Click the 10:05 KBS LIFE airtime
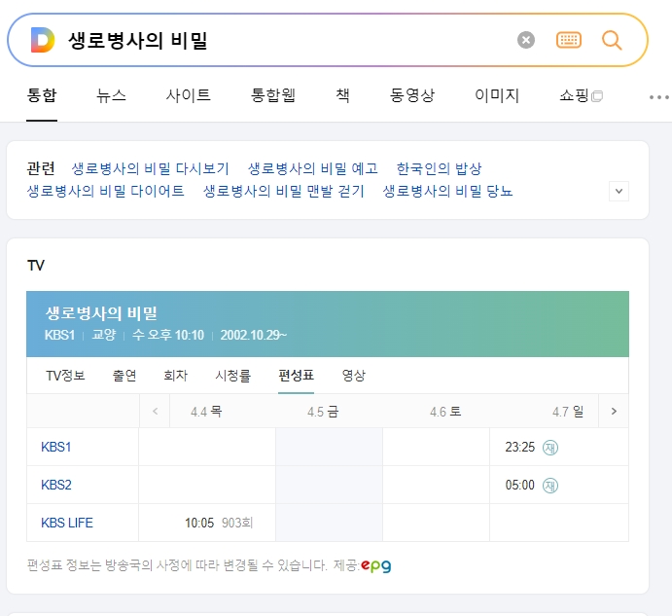 coord(199,523)
